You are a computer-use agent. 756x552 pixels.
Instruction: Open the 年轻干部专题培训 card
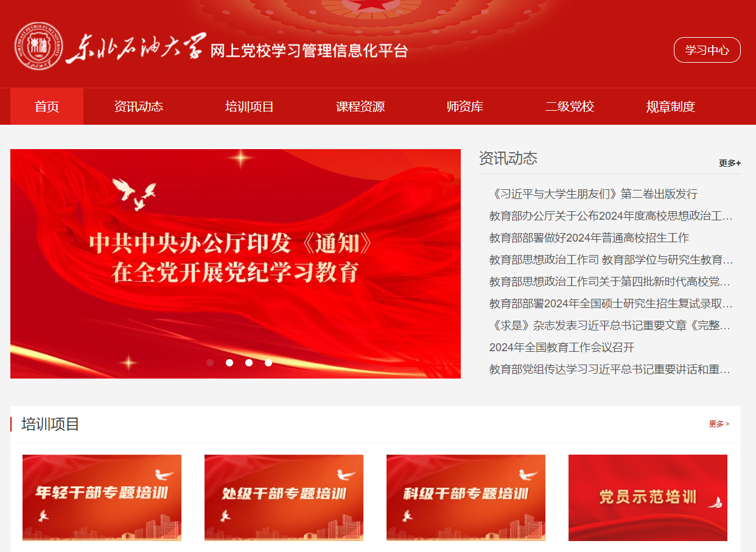coord(102,498)
